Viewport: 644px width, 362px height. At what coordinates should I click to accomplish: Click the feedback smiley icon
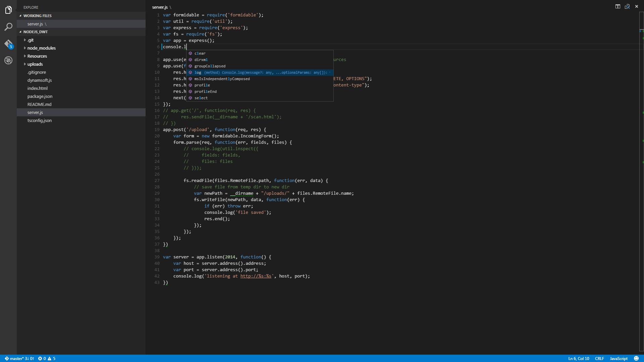point(636,358)
